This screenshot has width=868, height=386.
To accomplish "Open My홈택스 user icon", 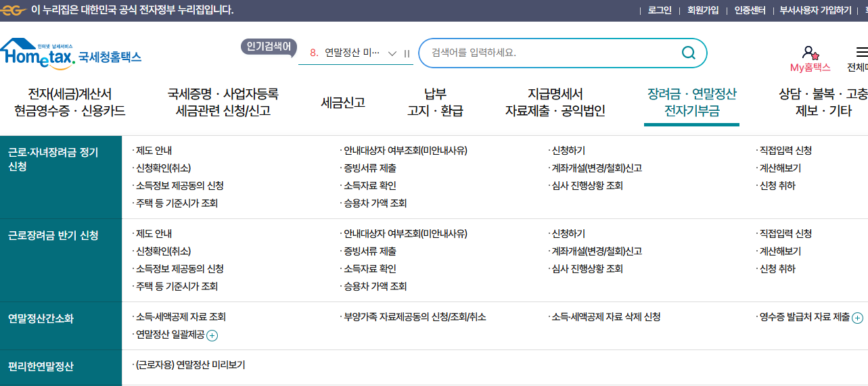I will 810,52.
